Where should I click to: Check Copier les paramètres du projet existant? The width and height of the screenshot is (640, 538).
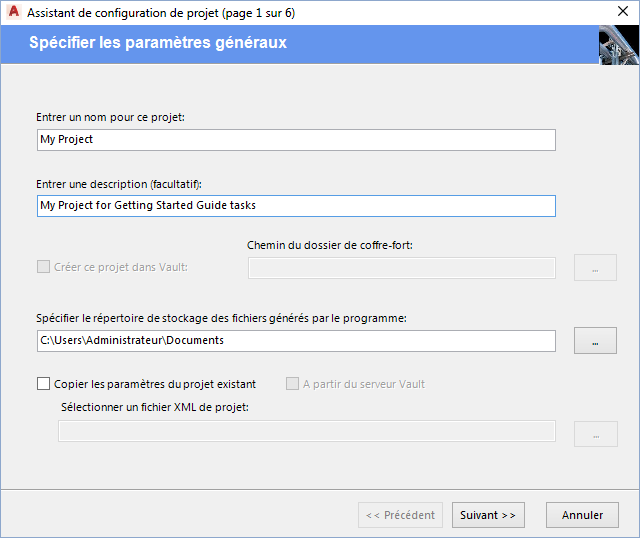[x=43, y=384]
